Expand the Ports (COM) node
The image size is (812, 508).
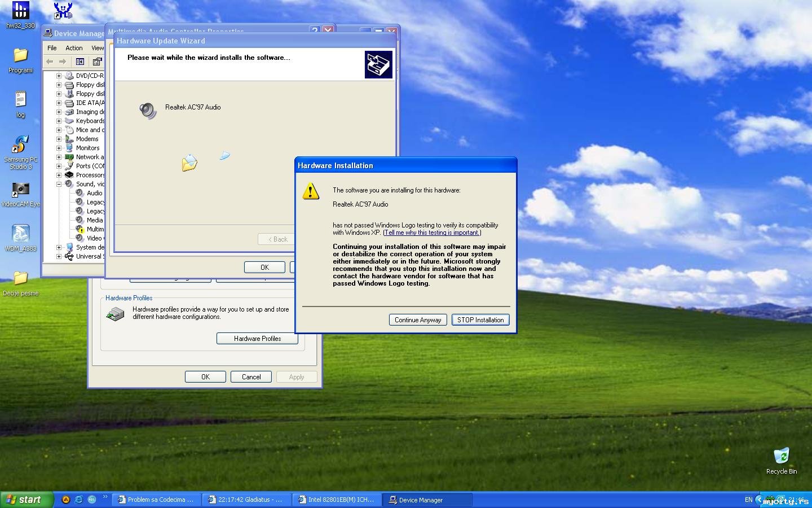tap(59, 166)
